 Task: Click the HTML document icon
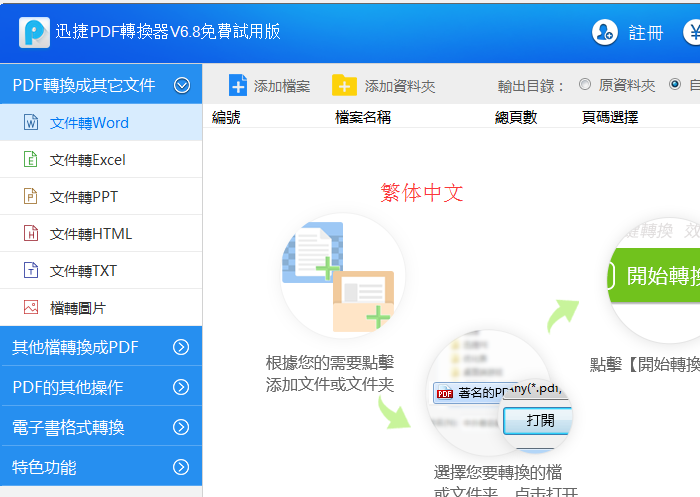point(30,233)
